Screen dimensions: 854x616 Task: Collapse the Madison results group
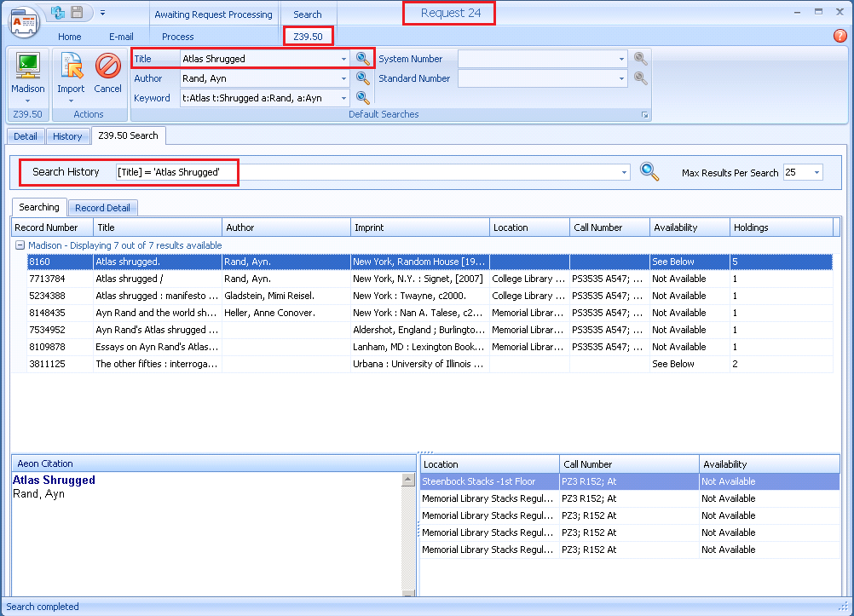18,245
